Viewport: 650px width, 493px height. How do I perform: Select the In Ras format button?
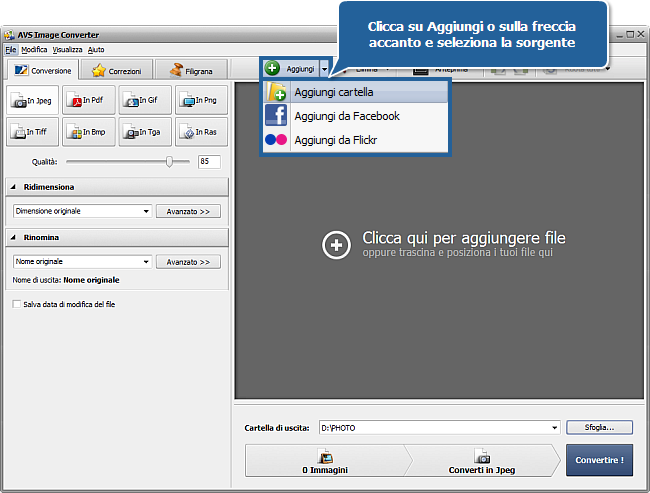(201, 132)
